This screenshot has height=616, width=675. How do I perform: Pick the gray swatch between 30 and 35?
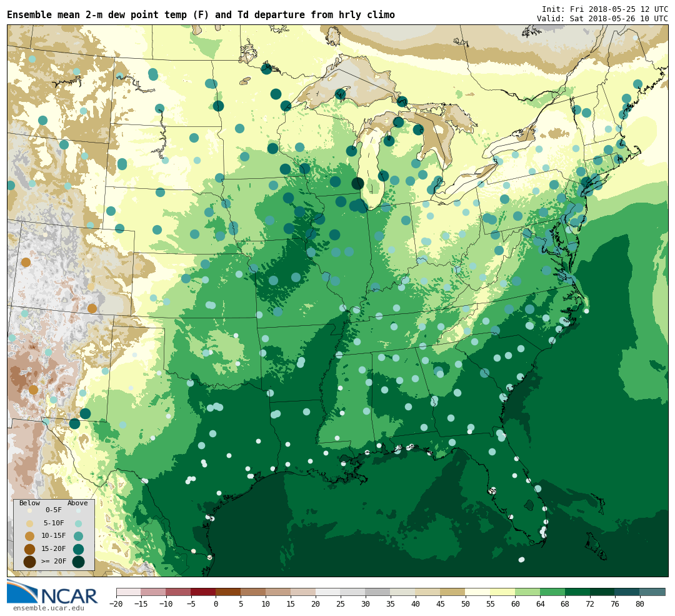[x=378, y=592]
